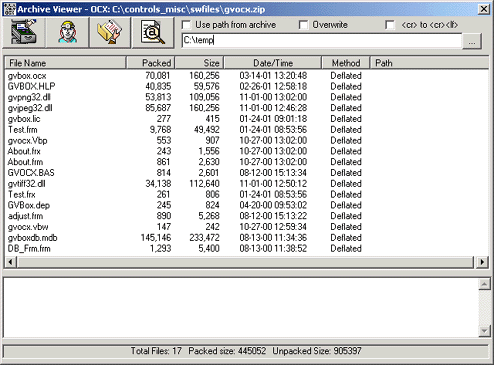The image size is (494, 365).
Task: Click the open folder with documents icon
Action: click(110, 32)
